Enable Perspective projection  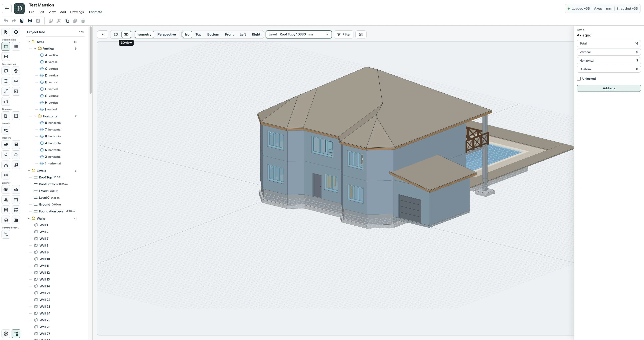pos(167,34)
